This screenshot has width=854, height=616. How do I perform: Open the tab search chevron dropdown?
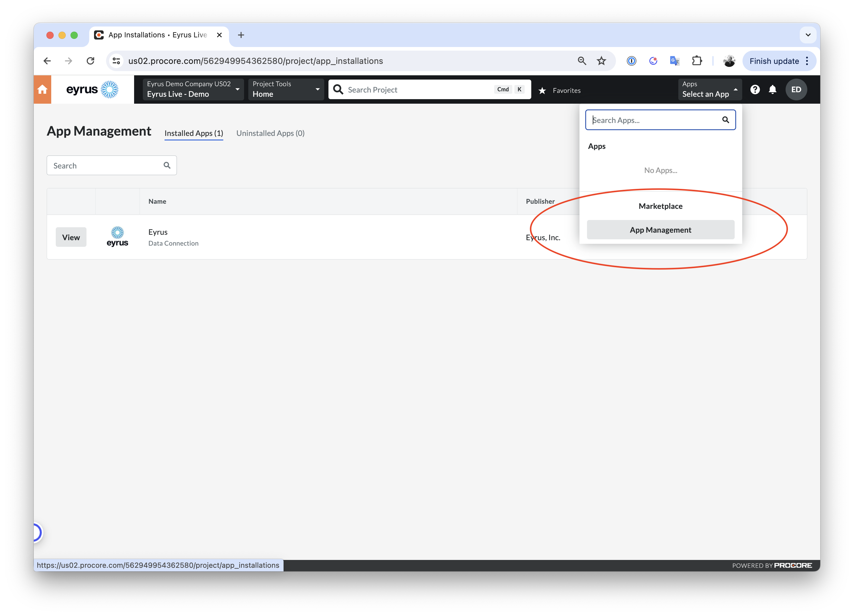coord(808,35)
